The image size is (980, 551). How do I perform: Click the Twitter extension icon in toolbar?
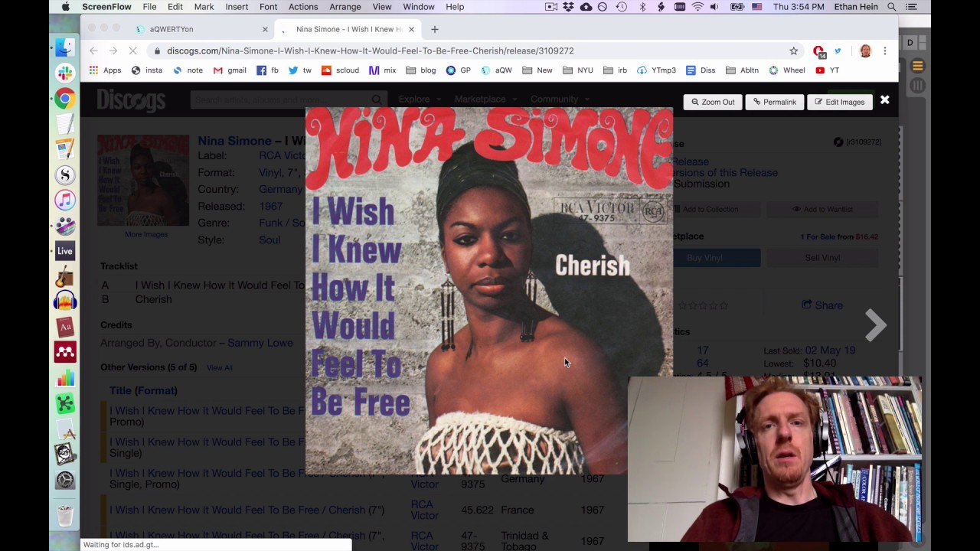coord(838,51)
